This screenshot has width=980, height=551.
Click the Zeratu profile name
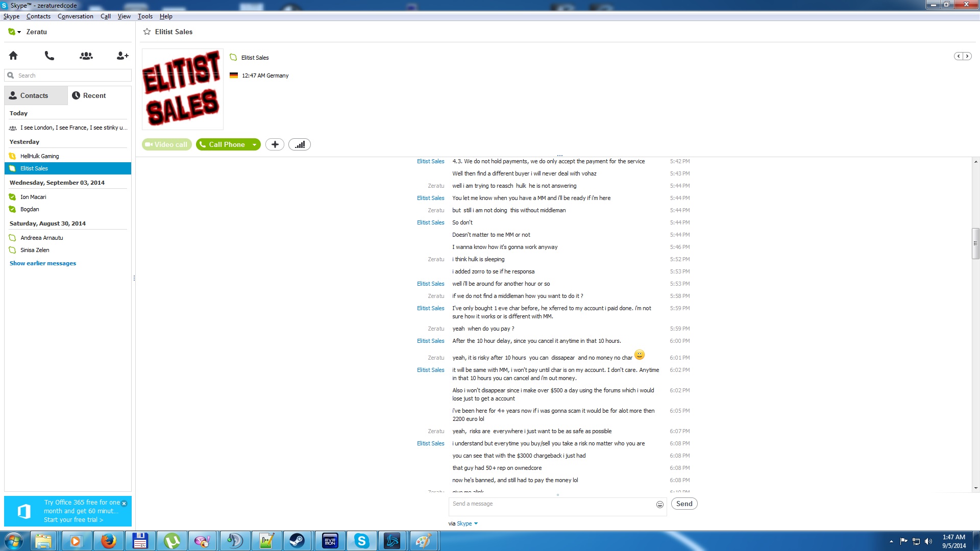[36, 32]
